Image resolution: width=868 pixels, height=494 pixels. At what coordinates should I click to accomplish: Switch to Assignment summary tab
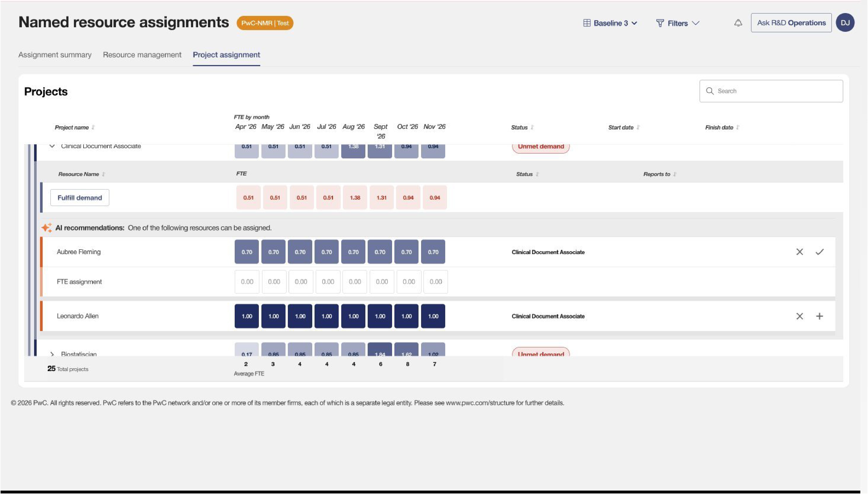pyautogui.click(x=55, y=55)
